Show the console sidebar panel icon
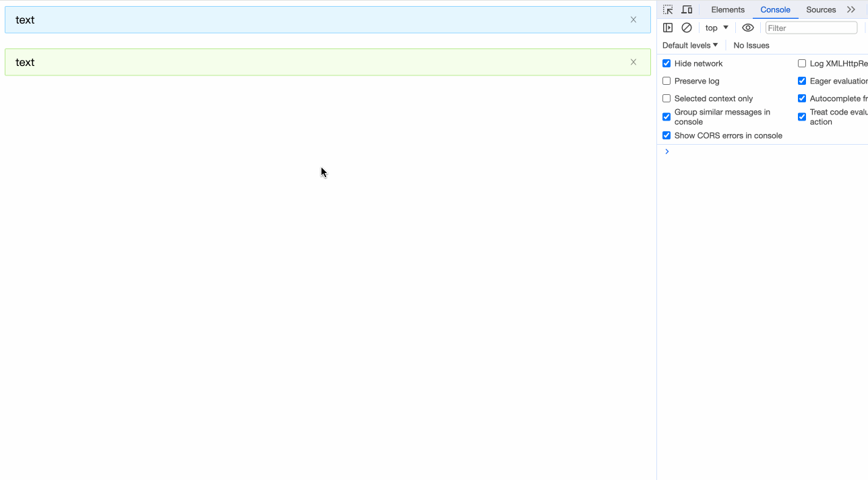868x480 pixels. pos(668,28)
